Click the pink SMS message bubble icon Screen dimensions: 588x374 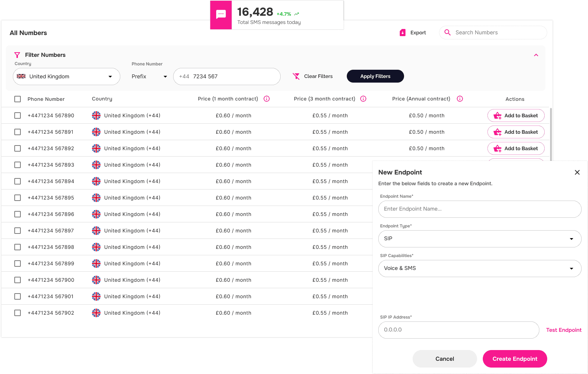pos(221,15)
